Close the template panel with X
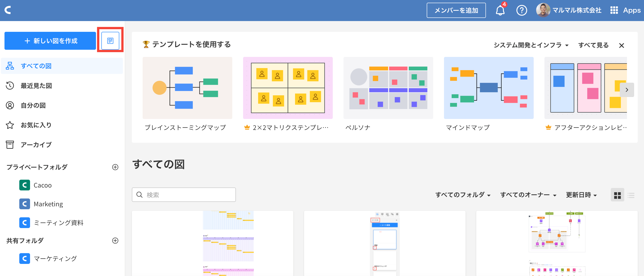The image size is (644, 276). pyautogui.click(x=622, y=45)
